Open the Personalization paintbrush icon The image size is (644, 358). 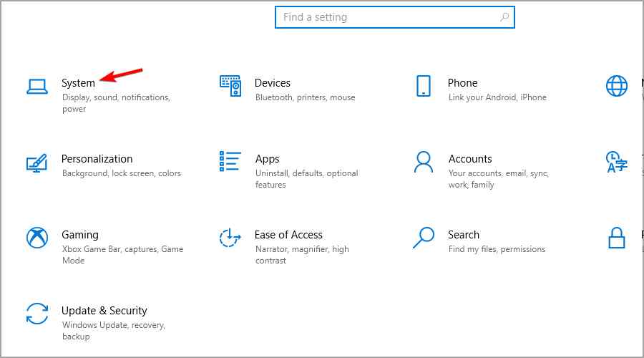(37, 163)
